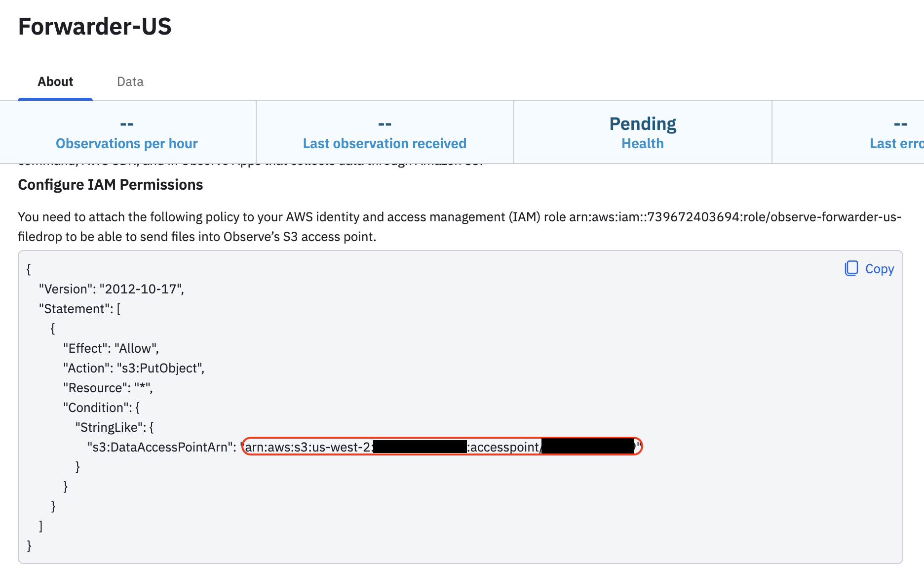
Task: Click the Health label
Action: pos(643,143)
